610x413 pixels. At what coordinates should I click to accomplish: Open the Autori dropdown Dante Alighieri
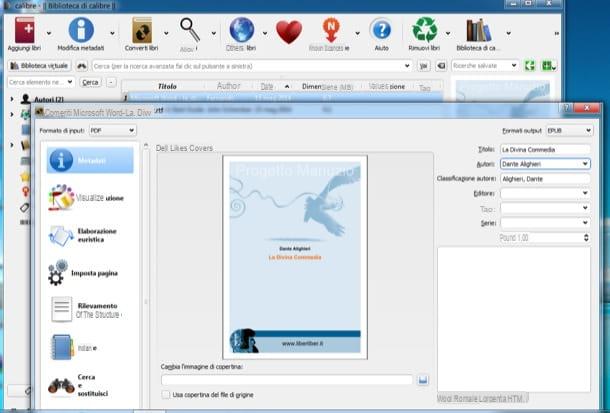click(585, 164)
